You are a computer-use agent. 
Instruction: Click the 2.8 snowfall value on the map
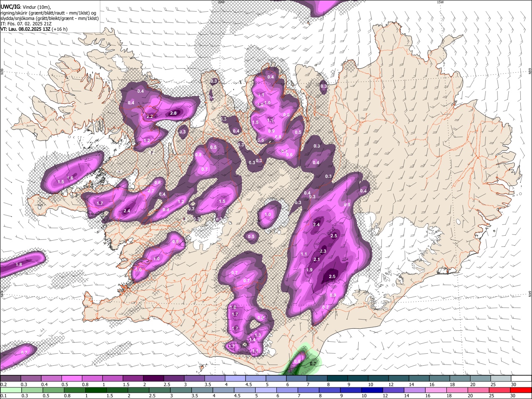coord(174,113)
